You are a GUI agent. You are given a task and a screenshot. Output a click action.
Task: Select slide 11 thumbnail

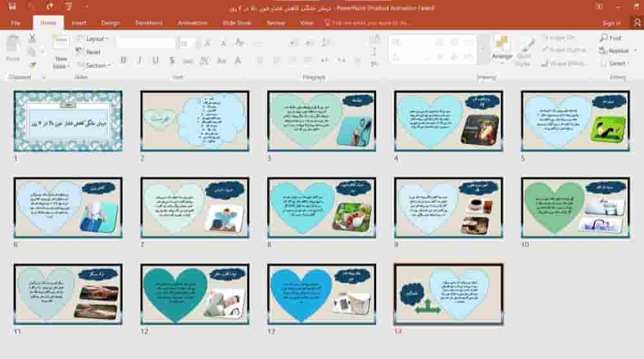(68, 294)
